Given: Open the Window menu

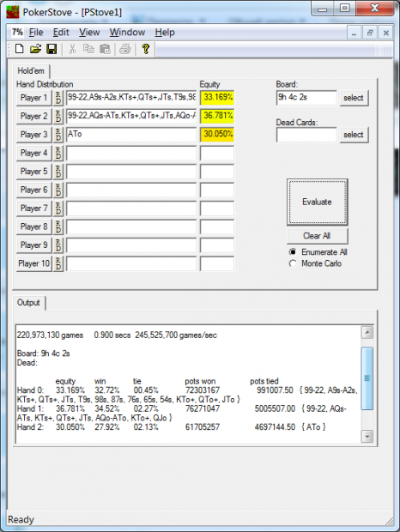Looking at the screenshot, I should click(127, 33).
